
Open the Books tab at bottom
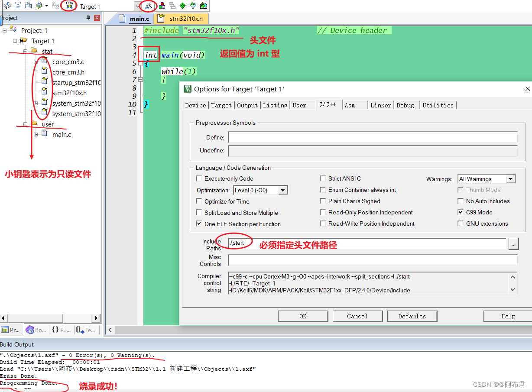tap(36, 330)
